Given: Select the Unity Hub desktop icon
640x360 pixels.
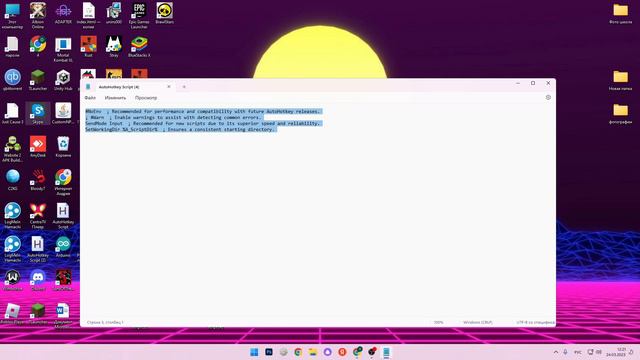Looking at the screenshot, I should pos(63,80).
